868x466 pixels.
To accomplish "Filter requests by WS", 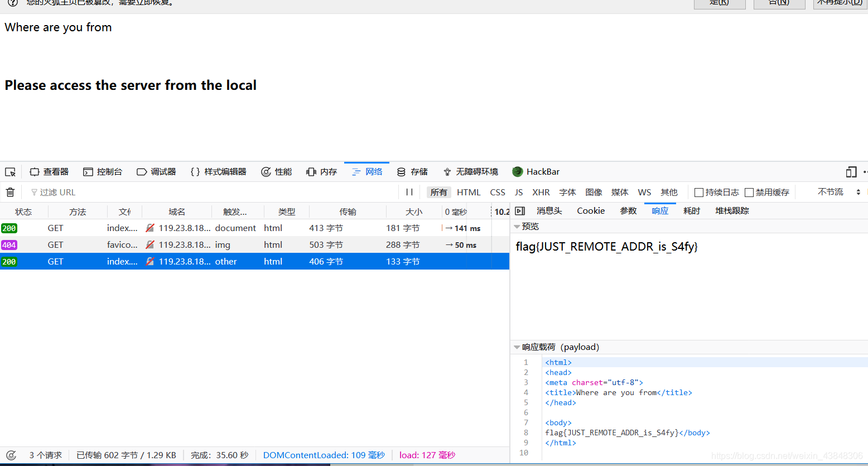I will (x=644, y=192).
